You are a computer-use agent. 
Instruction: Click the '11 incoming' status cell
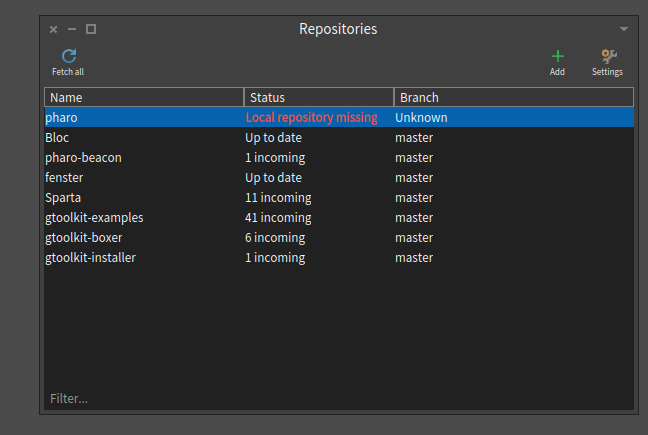(278, 198)
